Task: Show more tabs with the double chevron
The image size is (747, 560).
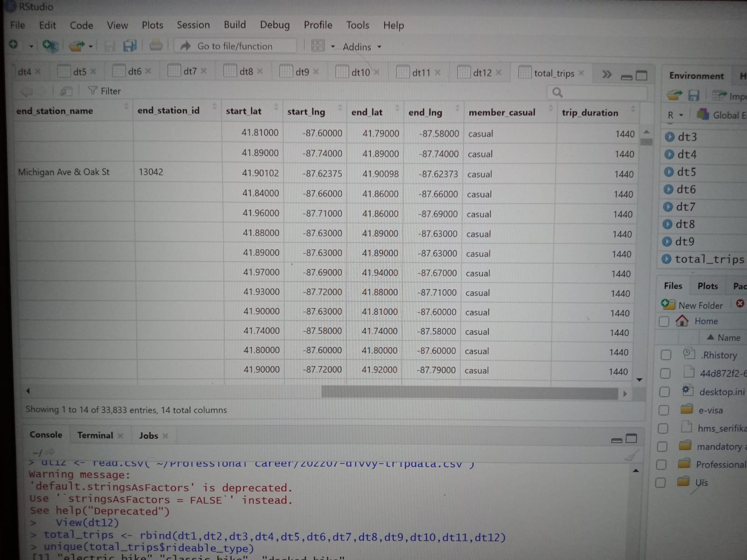Action: (606, 75)
